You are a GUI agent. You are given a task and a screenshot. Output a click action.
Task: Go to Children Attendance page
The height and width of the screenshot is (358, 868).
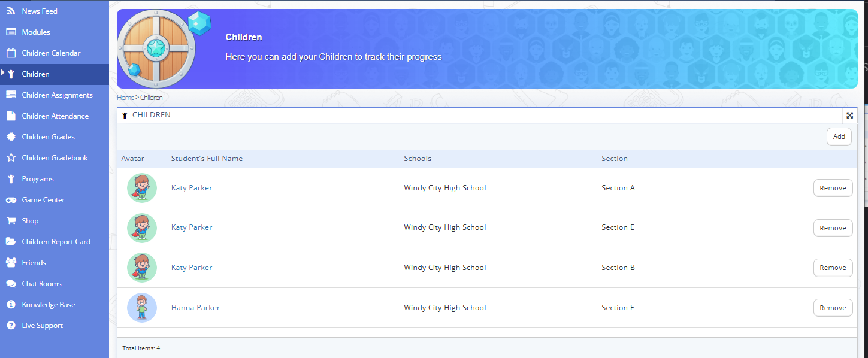coord(55,116)
